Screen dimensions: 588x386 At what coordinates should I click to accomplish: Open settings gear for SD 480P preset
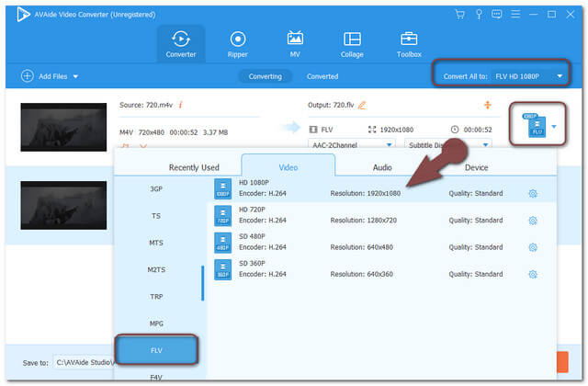click(x=533, y=247)
